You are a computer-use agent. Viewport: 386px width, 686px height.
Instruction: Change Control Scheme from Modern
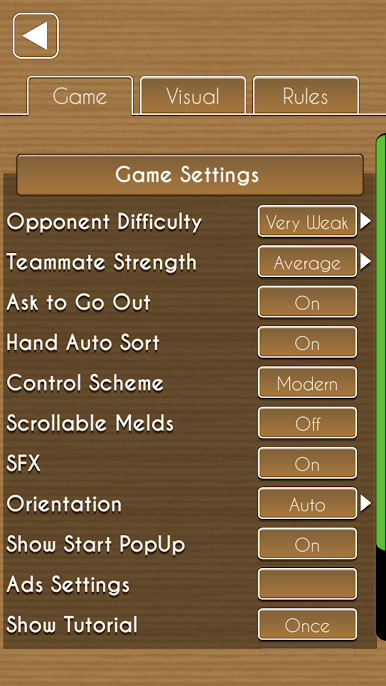[x=307, y=382]
